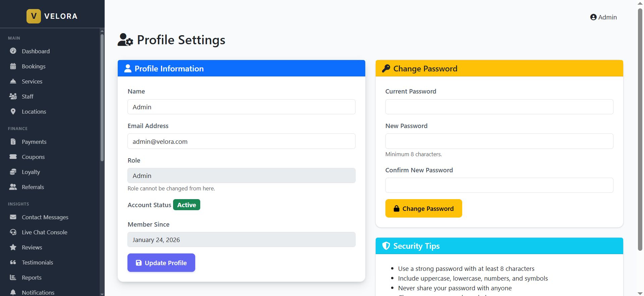Click the Services bell icon
The width and height of the screenshot is (644, 296).
[x=13, y=81]
